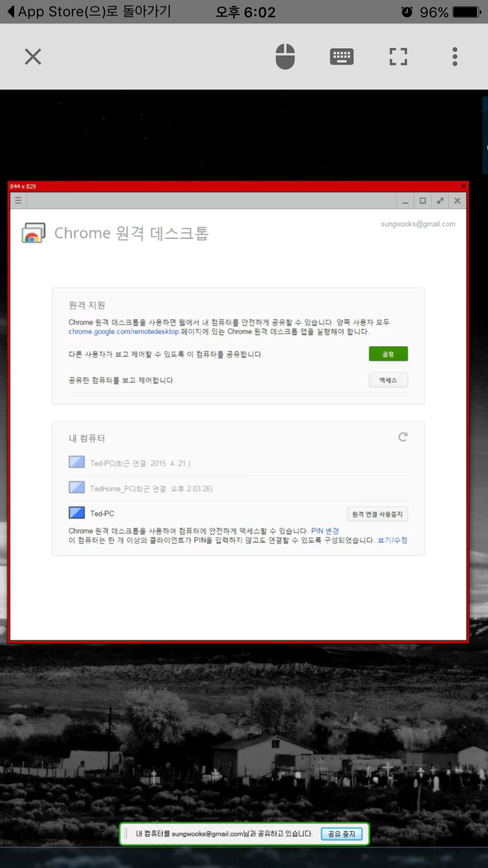Open the on-screen keyboard icon
Screen dimensions: 488x868
point(342,57)
